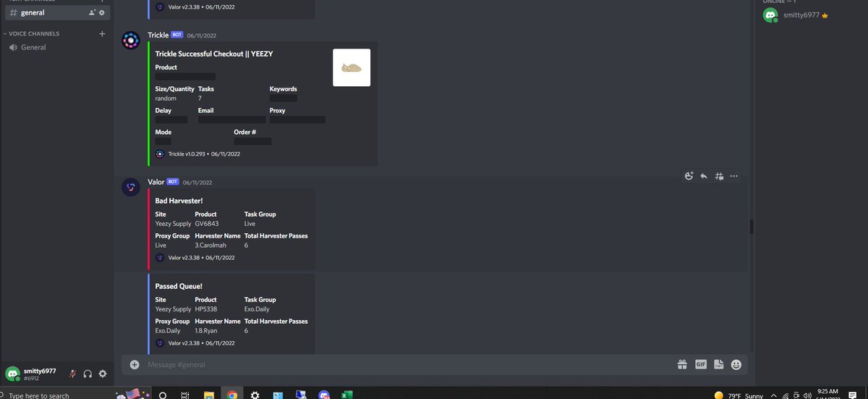Toggle deafen headphones in user panel
Screen dimensions: 868x399
click(88, 374)
